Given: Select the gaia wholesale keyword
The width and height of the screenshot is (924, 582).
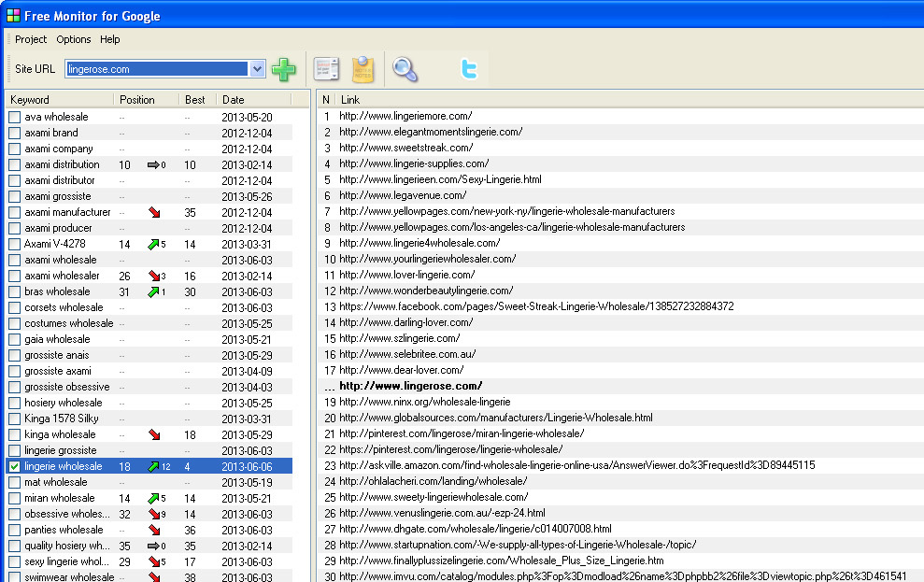Looking at the screenshot, I should [57, 339].
